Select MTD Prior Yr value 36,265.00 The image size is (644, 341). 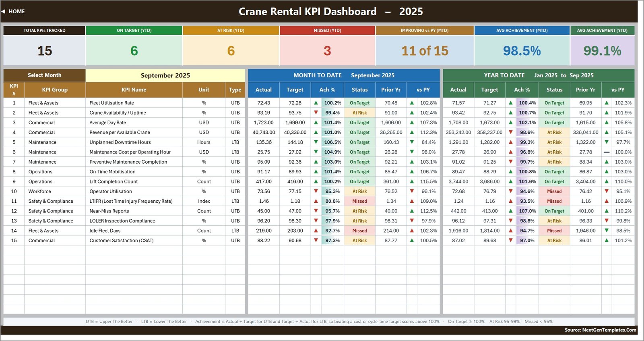click(x=391, y=132)
